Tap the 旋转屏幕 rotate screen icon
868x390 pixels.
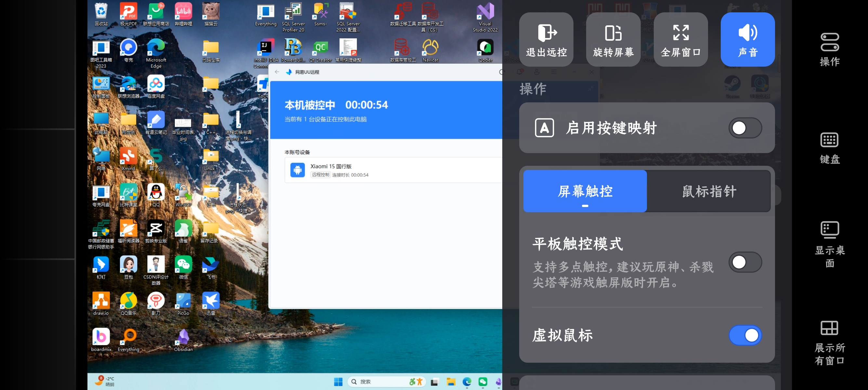coord(613,39)
